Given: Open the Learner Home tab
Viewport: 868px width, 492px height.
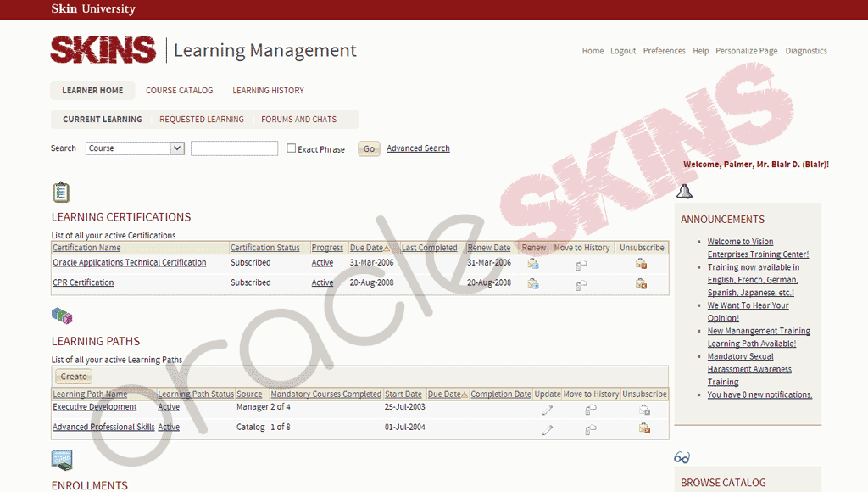Looking at the screenshot, I should point(92,90).
